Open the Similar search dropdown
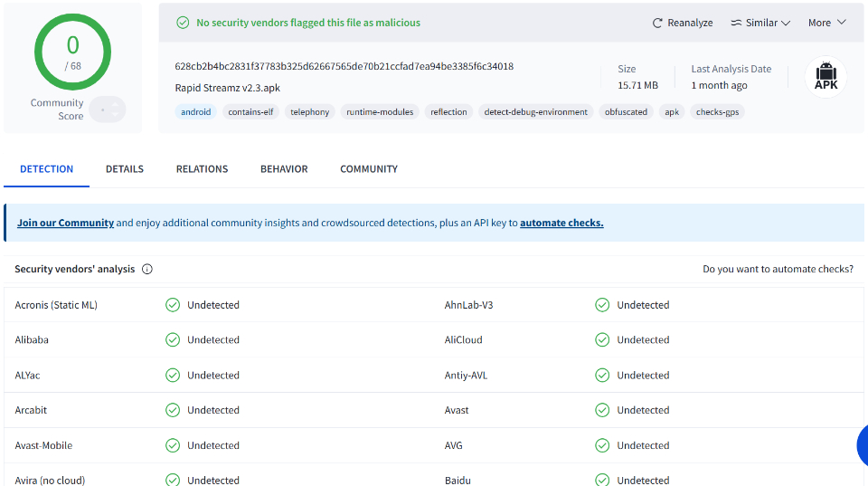Screen dimensions: 868x486 coord(760,23)
